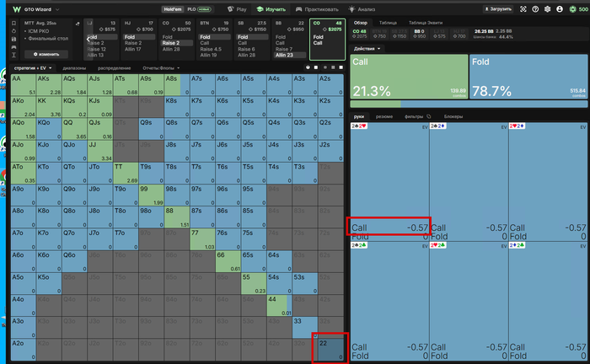Select the solid square view icon after pie-chart
This screenshot has width=590, height=364.
coord(316,67)
